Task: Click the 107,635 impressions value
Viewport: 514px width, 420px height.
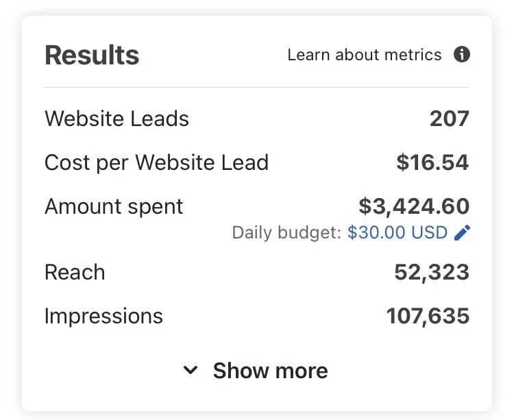Action: tap(428, 317)
